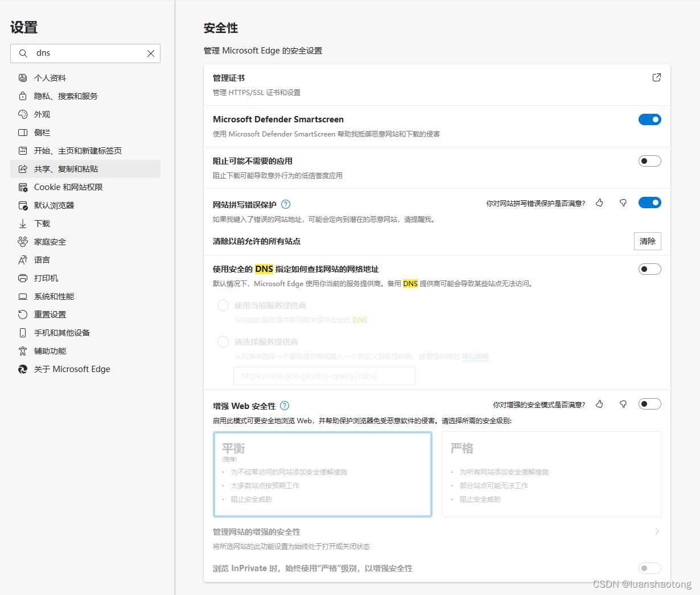700x595 pixels.
Task: Click the custom DNS provider URL field
Action: pos(324,376)
